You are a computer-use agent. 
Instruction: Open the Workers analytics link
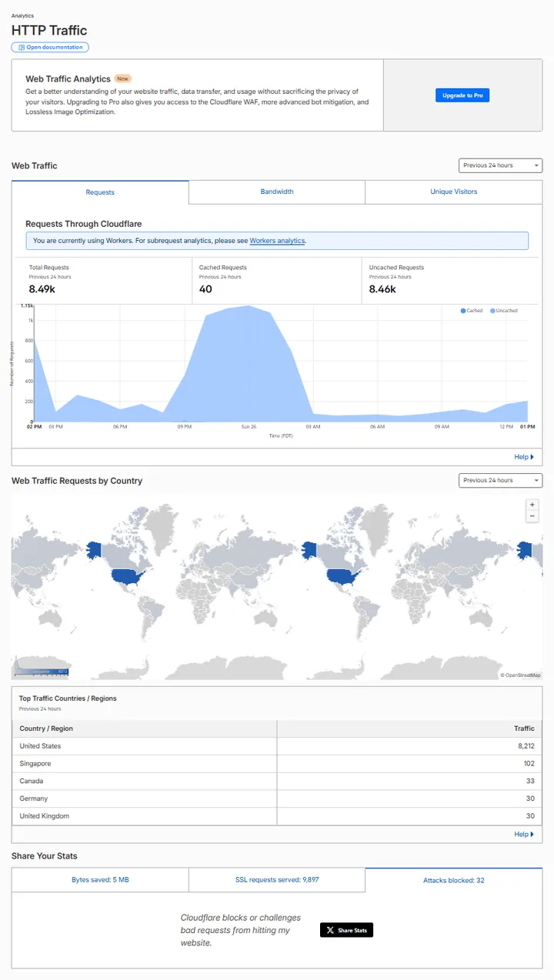tap(277, 241)
